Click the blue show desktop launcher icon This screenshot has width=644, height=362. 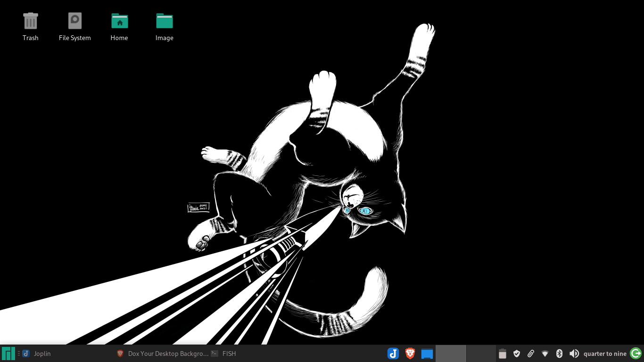427,354
